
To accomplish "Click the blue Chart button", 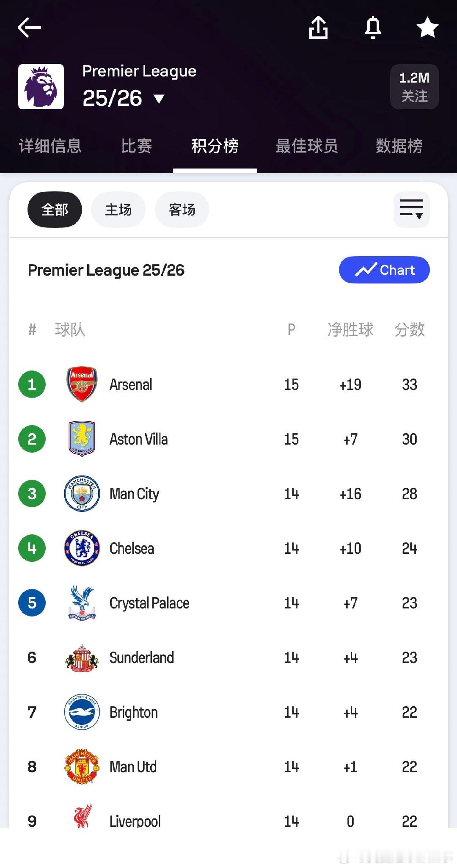I will click(384, 270).
